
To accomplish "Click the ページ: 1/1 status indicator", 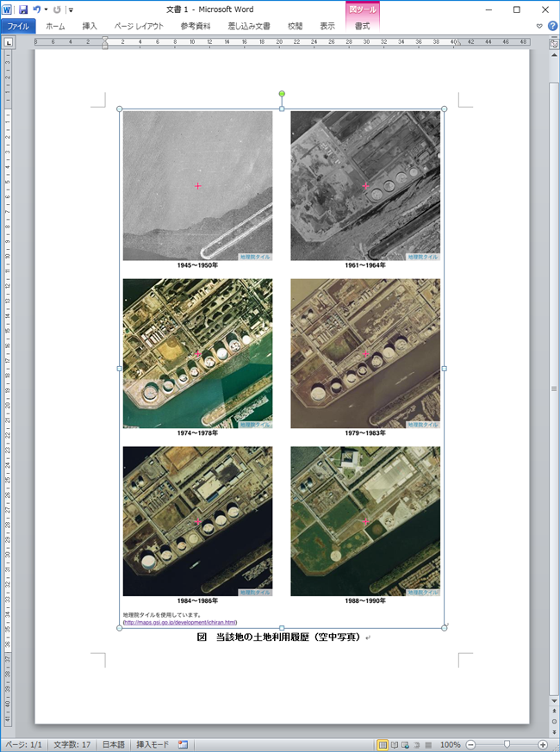I will 23,745.
